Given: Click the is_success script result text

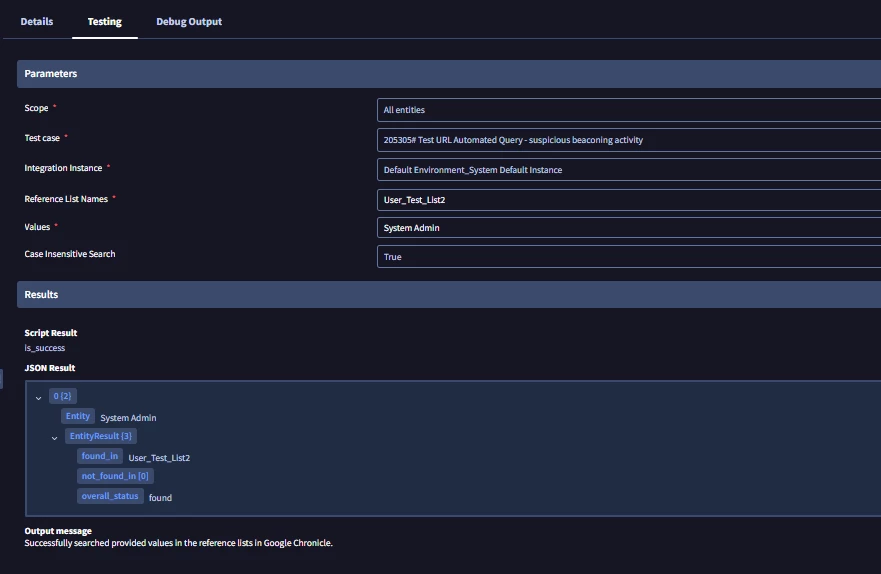Looking at the screenshot, I should click(44, 348).
